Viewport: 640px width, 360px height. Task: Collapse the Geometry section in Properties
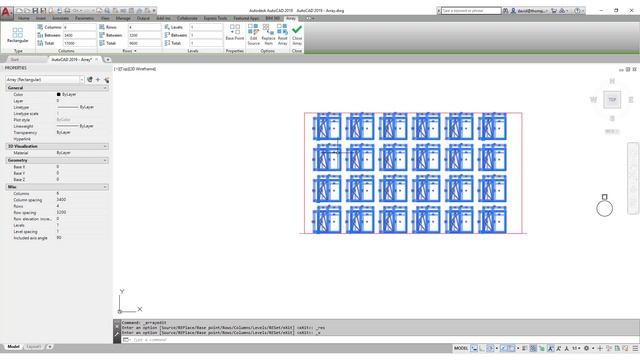105,160
